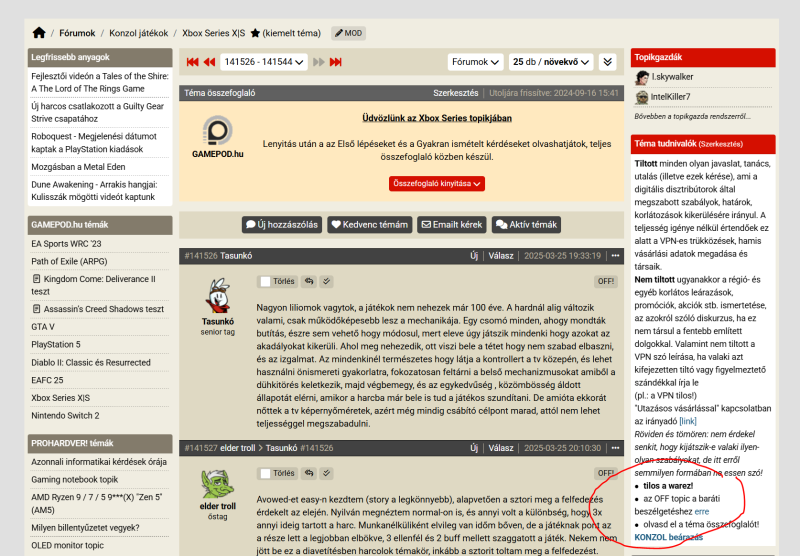Go to the home page icon
This screenshot has height=556, width=800.
pos(39,33)
